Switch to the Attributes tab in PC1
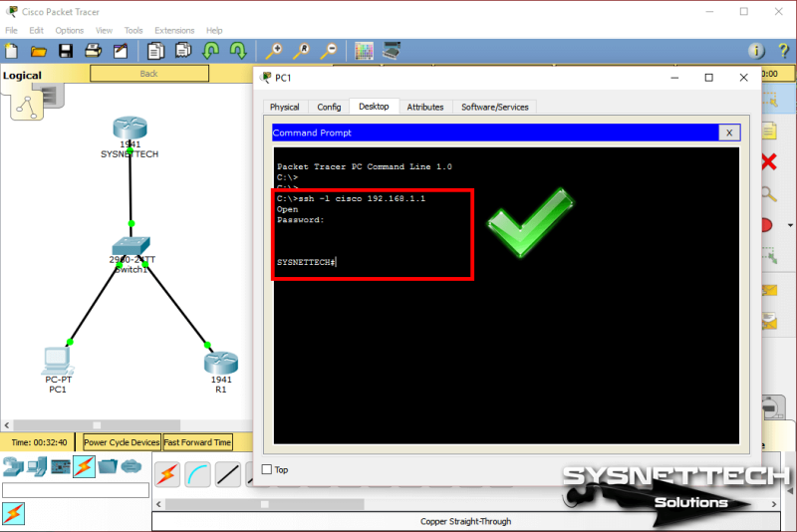Screen dimensions: 797x532 point(425,107)
